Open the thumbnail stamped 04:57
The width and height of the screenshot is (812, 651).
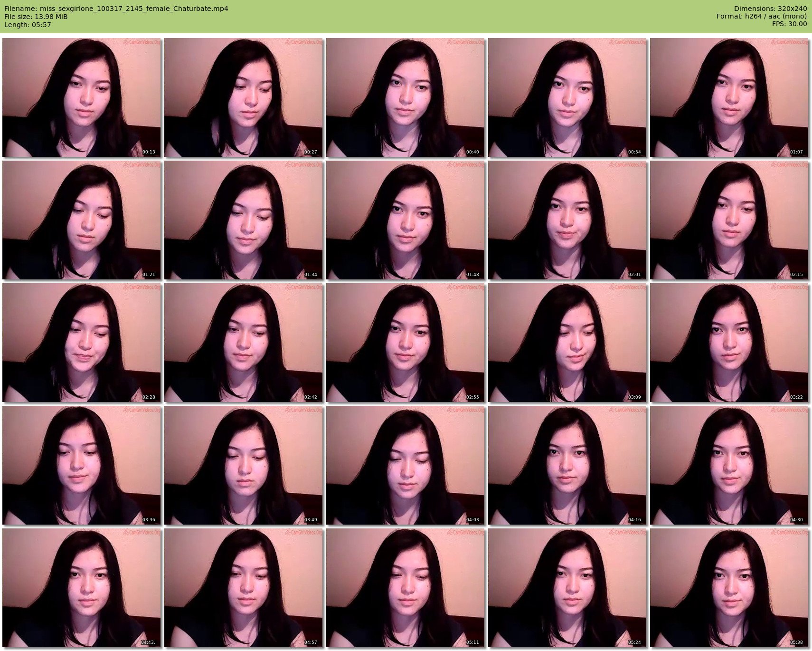244,588
